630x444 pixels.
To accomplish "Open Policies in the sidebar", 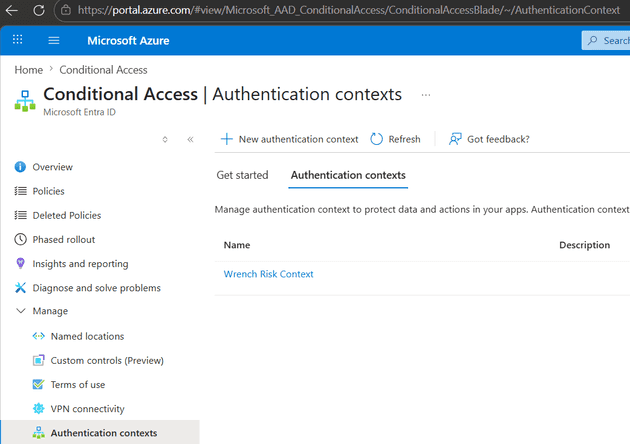I will 48,191.
